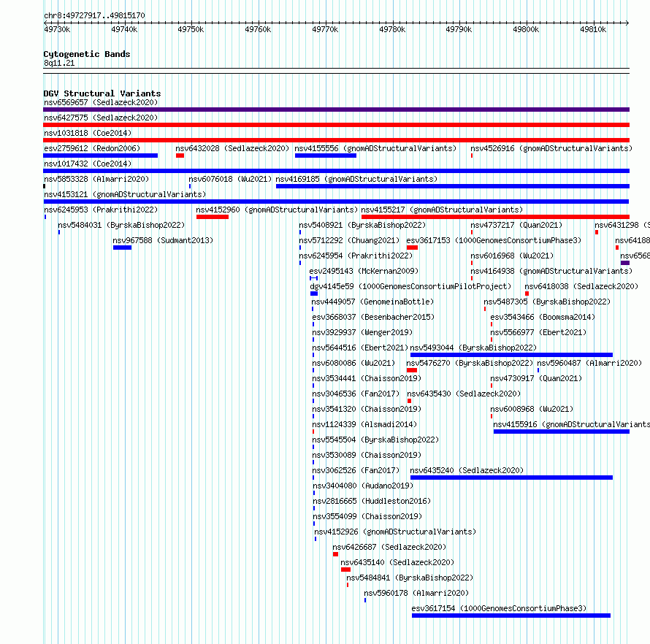Click the nsv5545504 (ByrskaBishop2022) label
650x644 pixels.
pyautogui.click(x=375, y=440)
